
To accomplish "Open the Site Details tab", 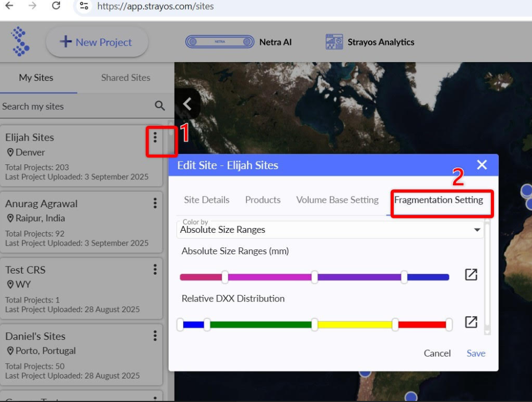I will coord(207,200).
